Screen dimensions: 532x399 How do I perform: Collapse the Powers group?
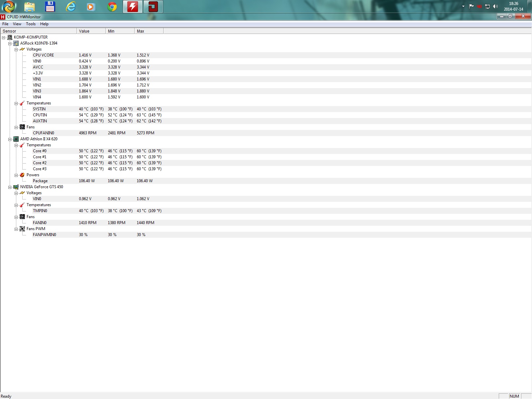pos(16,175)
